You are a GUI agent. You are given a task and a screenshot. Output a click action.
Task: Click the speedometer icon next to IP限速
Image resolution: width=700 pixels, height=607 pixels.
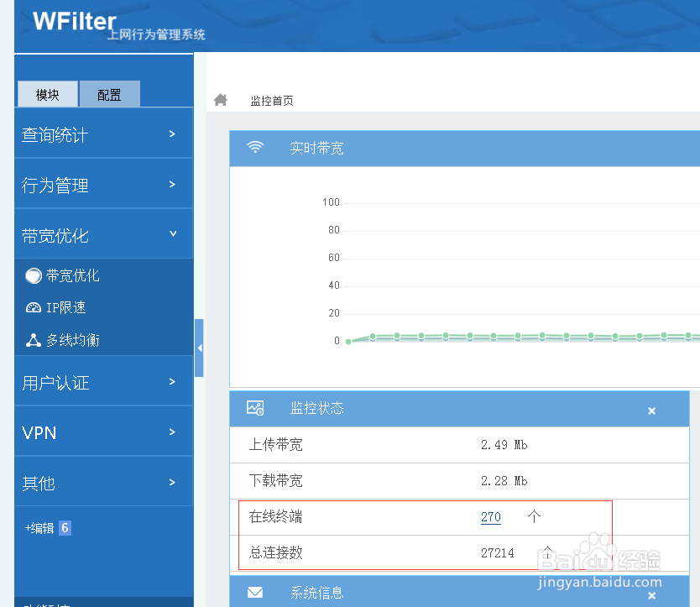[x=34, y=307]
